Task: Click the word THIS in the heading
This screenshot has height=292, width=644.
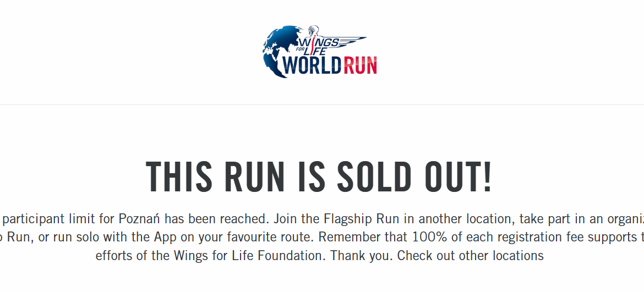Action: (x=179, y=177)
